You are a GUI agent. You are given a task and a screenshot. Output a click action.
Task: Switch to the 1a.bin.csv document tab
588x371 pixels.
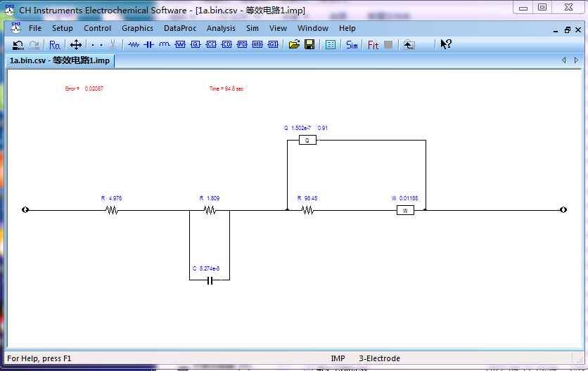tap(59, 60)
